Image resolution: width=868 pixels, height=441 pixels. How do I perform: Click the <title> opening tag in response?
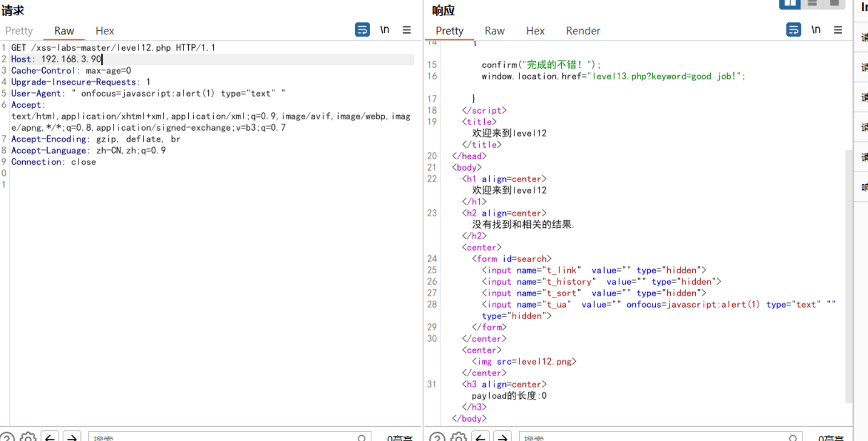coord(479,122)
